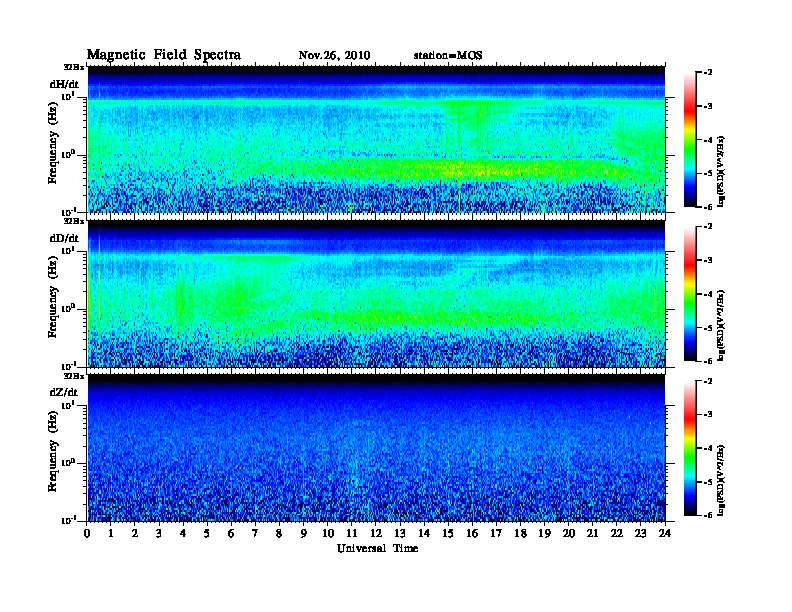Click the date "Nov.26, 2010"

click(334, 56)
